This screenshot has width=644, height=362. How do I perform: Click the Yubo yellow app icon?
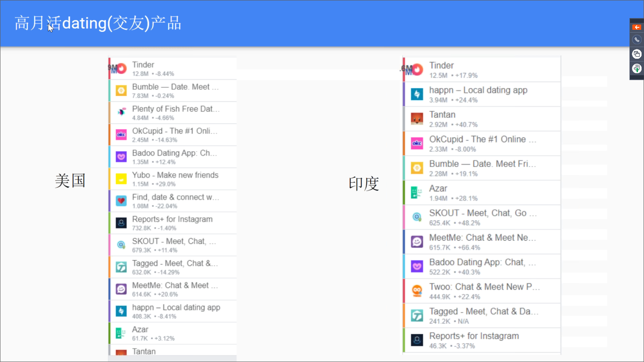(121, 179)
